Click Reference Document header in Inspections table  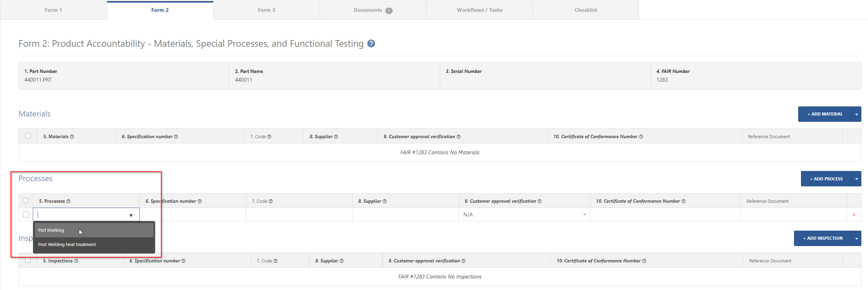(x=770, y=261)
